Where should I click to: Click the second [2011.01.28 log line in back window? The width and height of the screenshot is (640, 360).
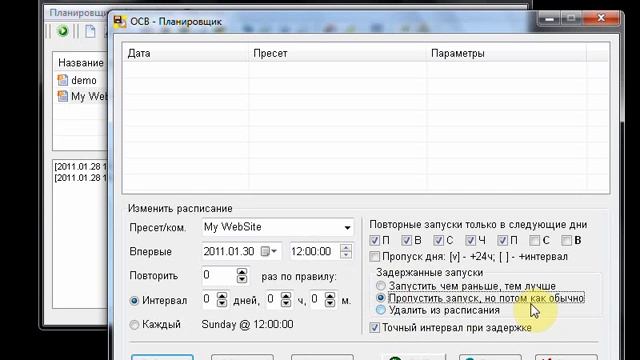coord(80,178)
